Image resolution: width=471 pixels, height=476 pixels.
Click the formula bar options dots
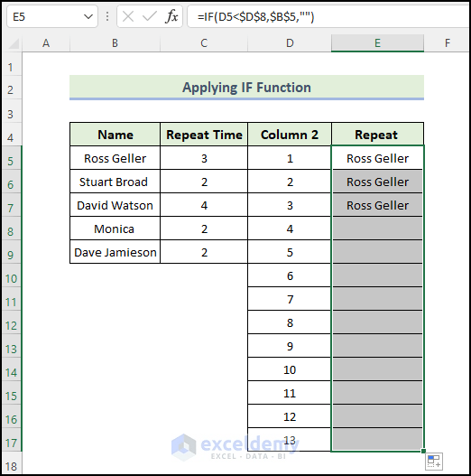[x=107, y=16]
